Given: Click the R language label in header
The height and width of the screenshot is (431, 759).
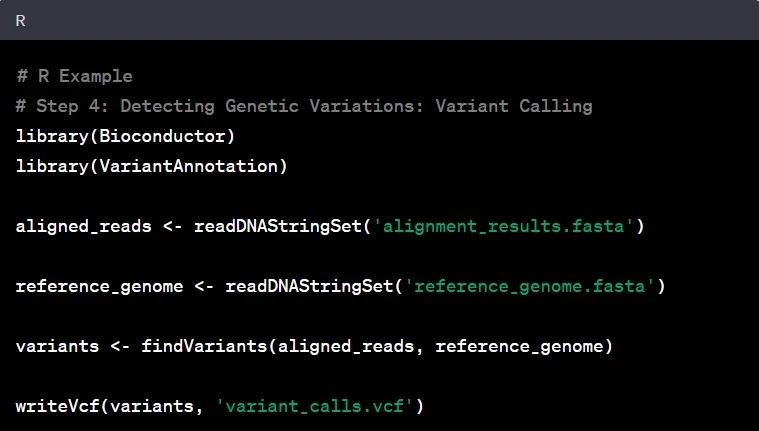Looking at the screenshot, I should [21, 19].
